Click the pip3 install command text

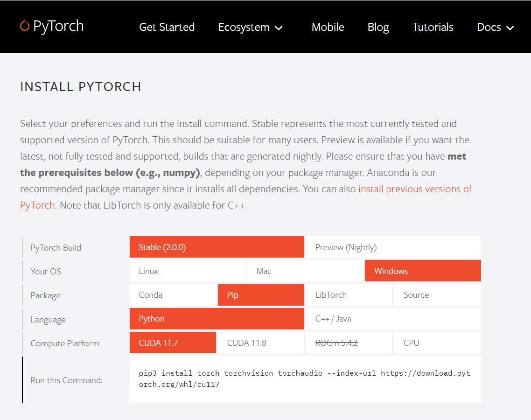pyautogui.click(x=304, y=378)
